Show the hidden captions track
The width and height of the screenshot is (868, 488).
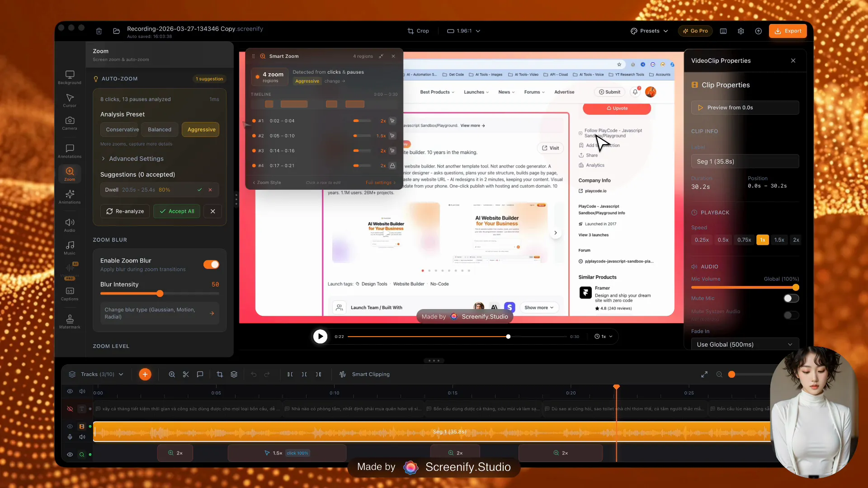point(70,409)
